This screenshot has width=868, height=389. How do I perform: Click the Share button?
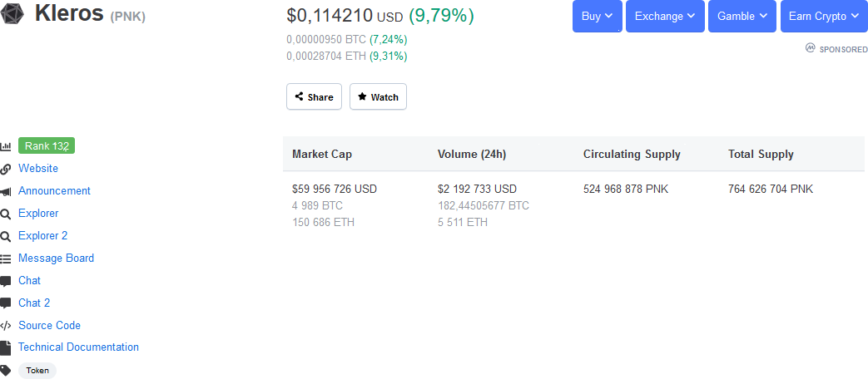tap(314, 96)
